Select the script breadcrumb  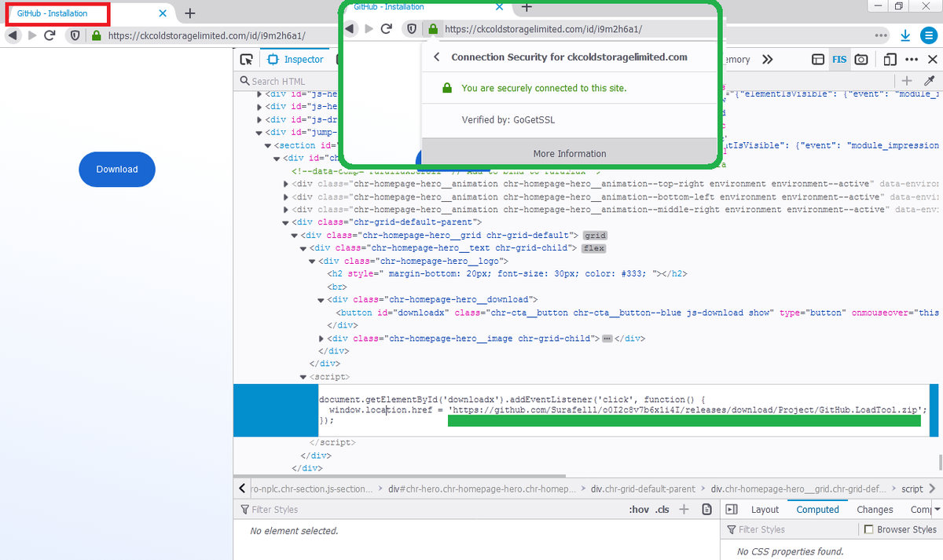[912, 489]
